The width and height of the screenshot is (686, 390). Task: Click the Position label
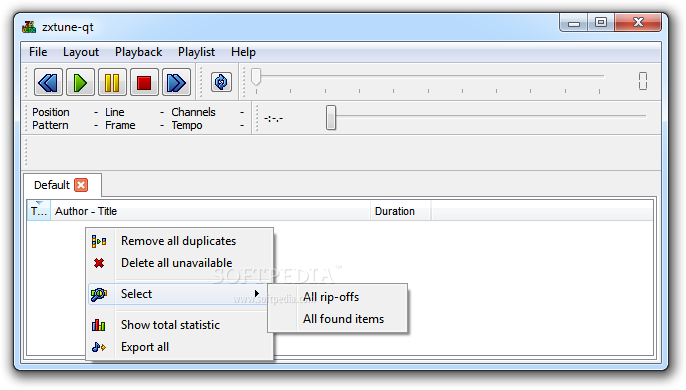(51, 112)
